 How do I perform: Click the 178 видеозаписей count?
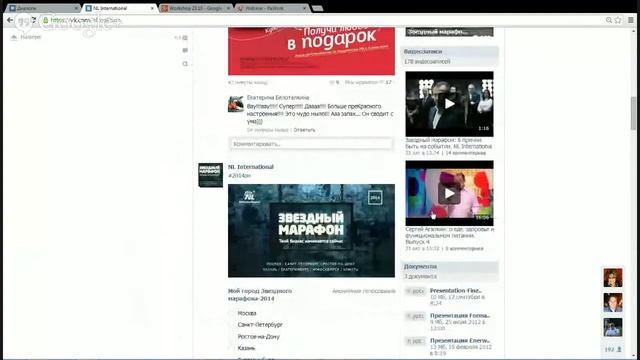coord(427,62)
